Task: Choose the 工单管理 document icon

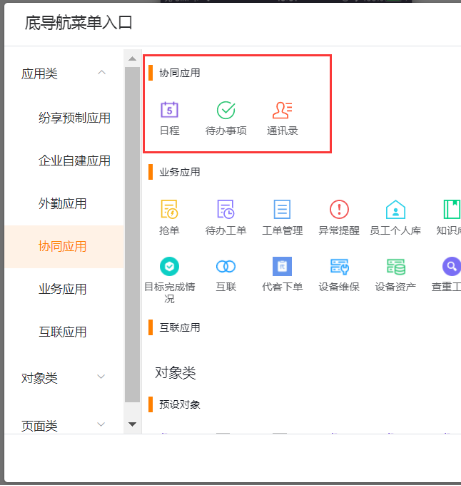Action: pos(282,209)
